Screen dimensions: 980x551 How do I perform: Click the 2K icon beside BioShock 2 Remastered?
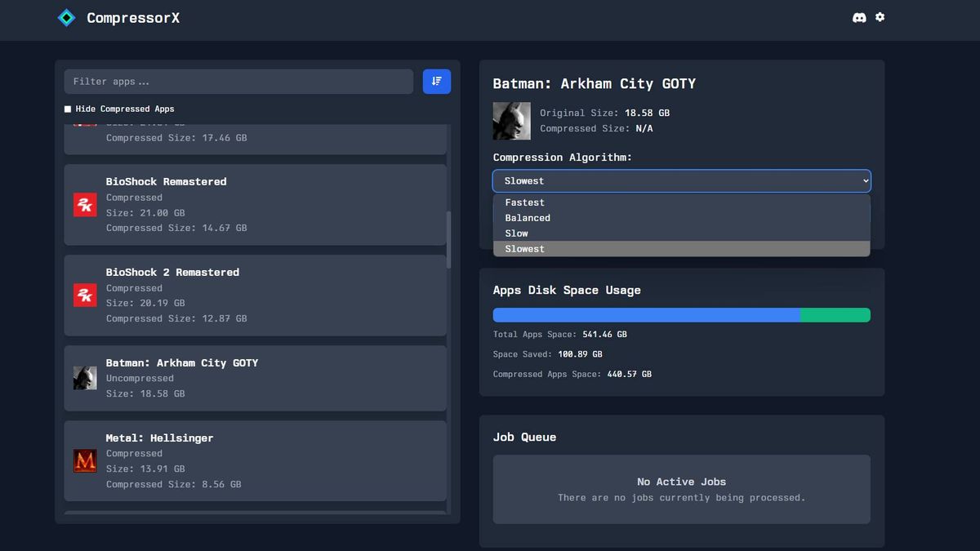tap(85, 295)
